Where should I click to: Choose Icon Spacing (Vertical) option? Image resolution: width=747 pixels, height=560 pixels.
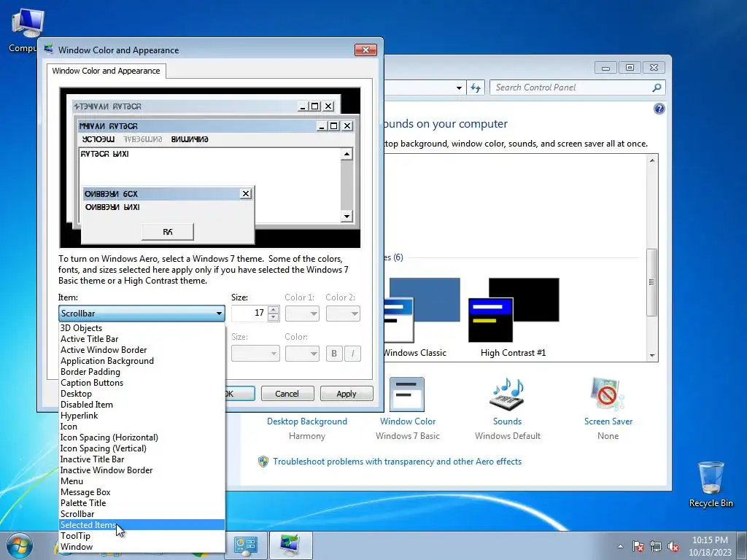pos(142,448)
